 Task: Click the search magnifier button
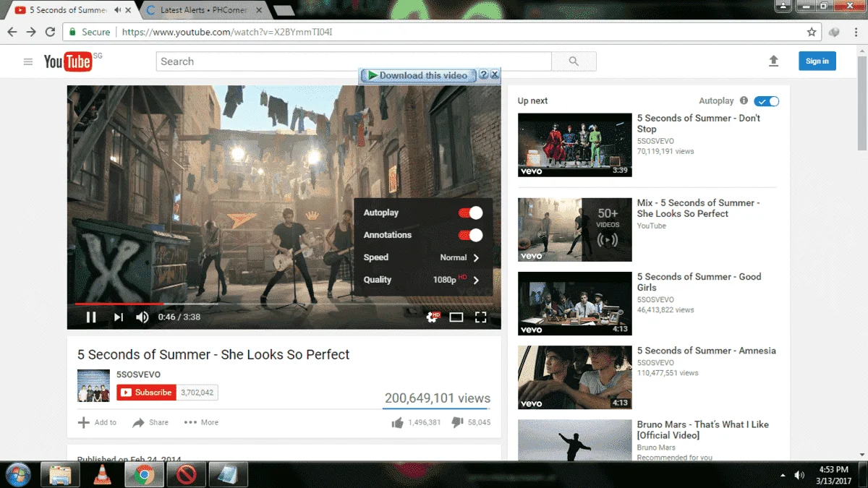click(574, 61)
